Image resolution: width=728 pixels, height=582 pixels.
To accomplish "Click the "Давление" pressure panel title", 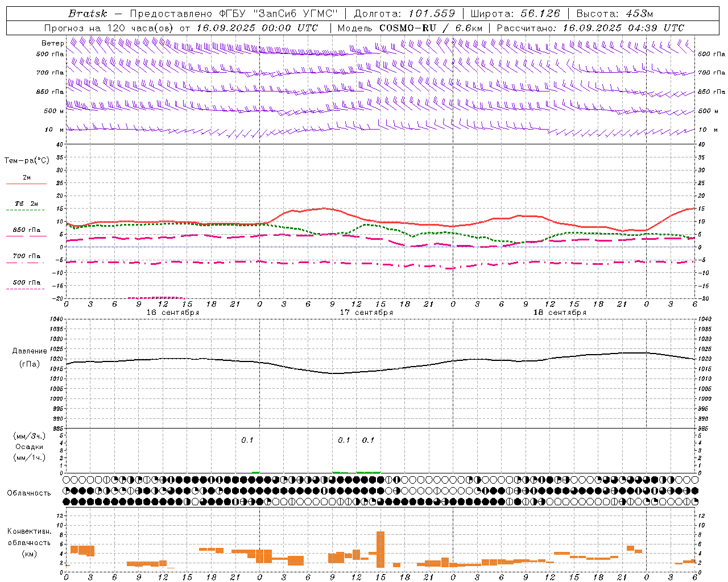I will click(x=30, y=351).
